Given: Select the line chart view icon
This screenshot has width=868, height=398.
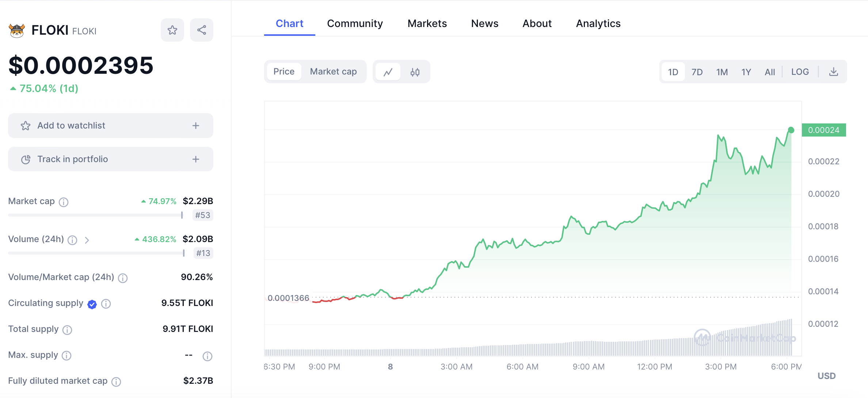Looking at the screenshot, I should point(388,72).
